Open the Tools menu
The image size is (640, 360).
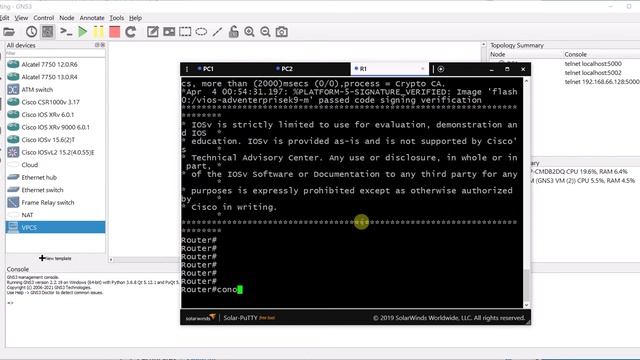click(x=116, y=18)
